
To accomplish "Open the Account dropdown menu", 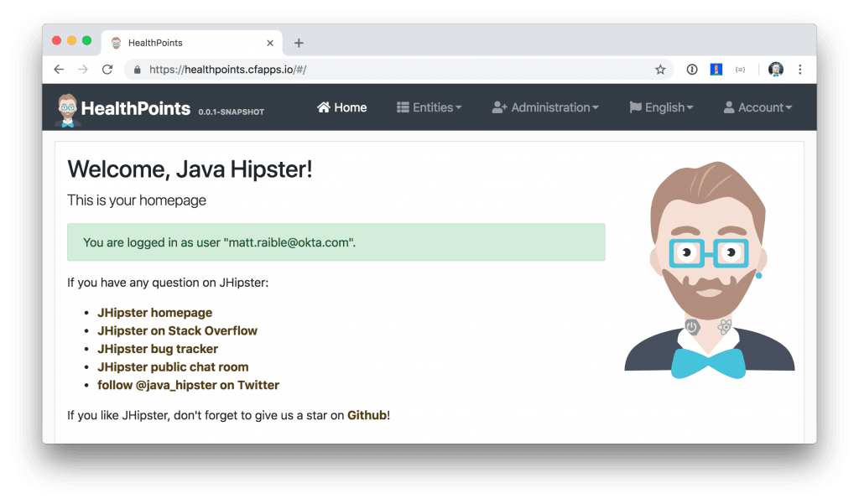I will click(757, 107).
